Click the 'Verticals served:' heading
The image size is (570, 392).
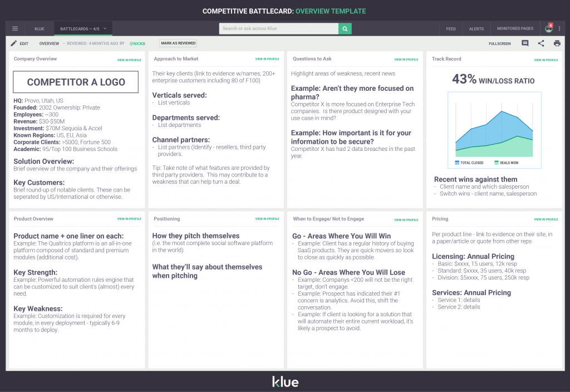click(x=180, y=95)
